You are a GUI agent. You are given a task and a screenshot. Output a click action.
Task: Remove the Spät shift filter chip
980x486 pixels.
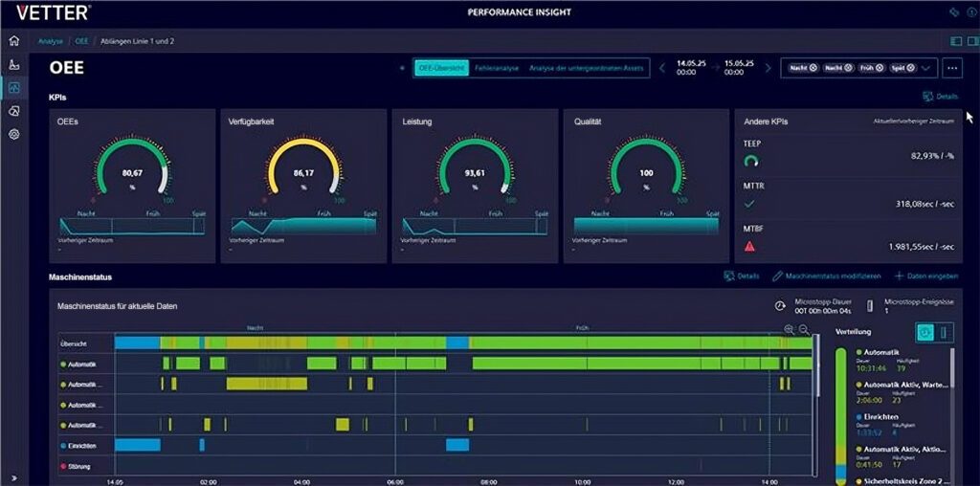pyautogui.click(x=911, y=68)
